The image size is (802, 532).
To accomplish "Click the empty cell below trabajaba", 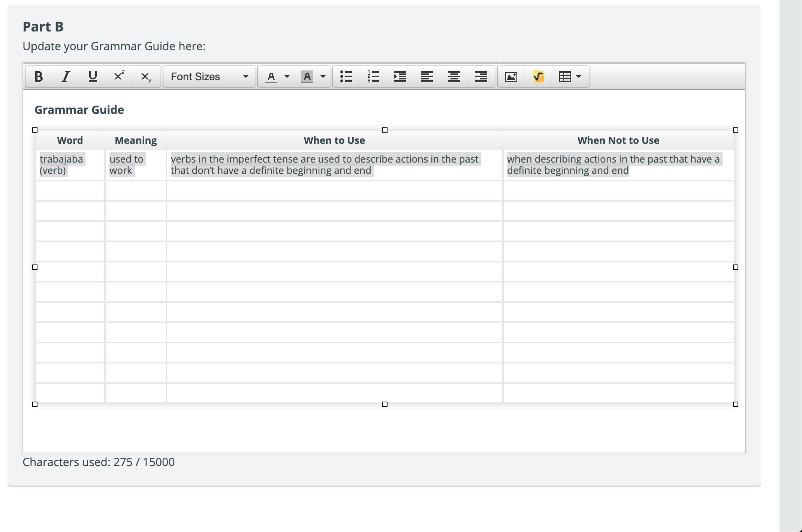I will pyautogui.click(x=70, y=191).
